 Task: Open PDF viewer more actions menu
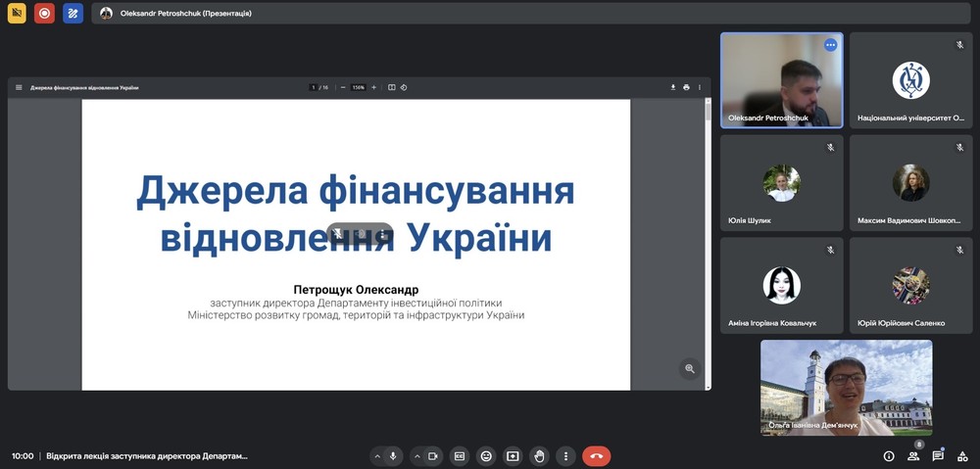700,87
